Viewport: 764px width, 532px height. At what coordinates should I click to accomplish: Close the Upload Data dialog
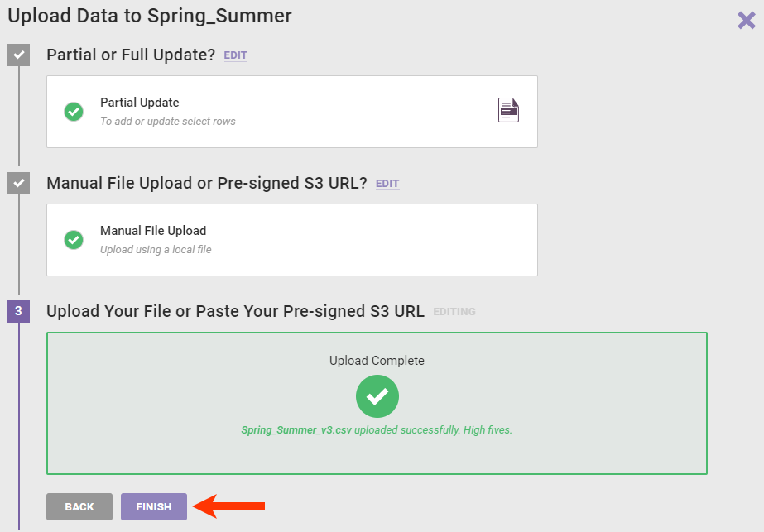(x=746, y=21)
